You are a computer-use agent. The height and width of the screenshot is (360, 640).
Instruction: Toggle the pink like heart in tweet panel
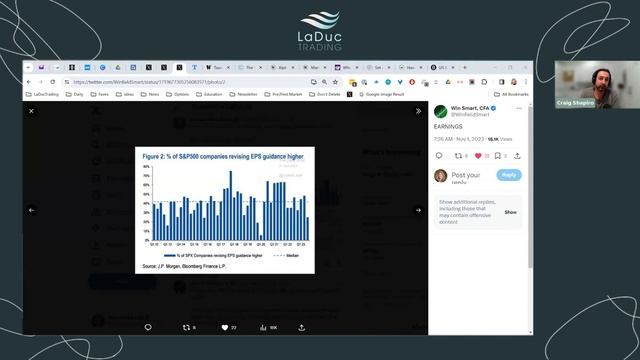pos(478,156)
